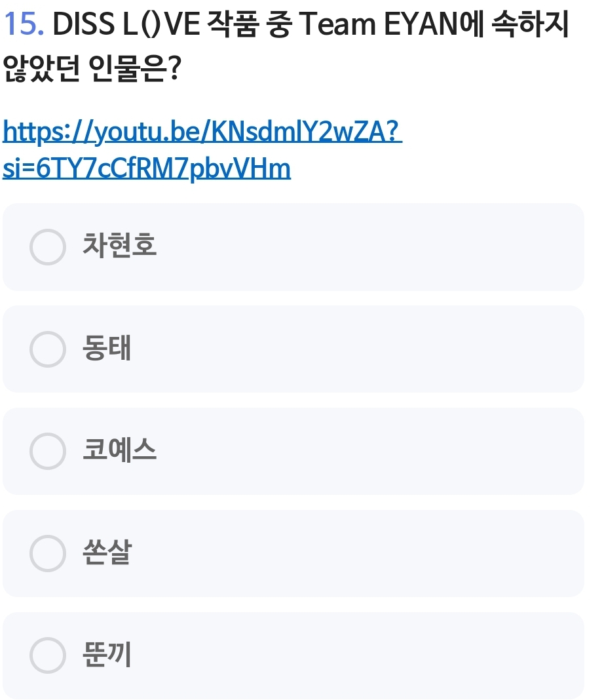Image resolution: width=604 pixels, height=700 pixels.
Task: Click the 코예스 answer label text
Action: 119,450
